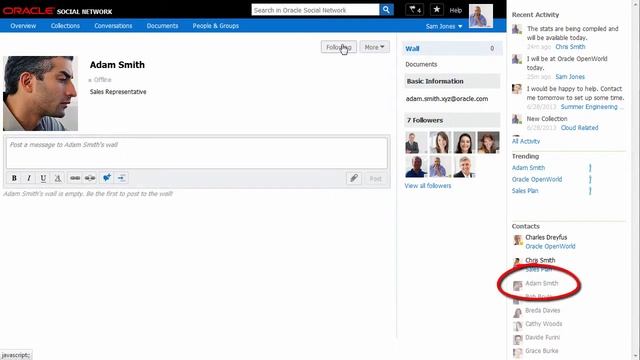Open Chris Smith link in Recent Activity
The height and width of the screenshot is (360, 640).
tap(570, 47)
